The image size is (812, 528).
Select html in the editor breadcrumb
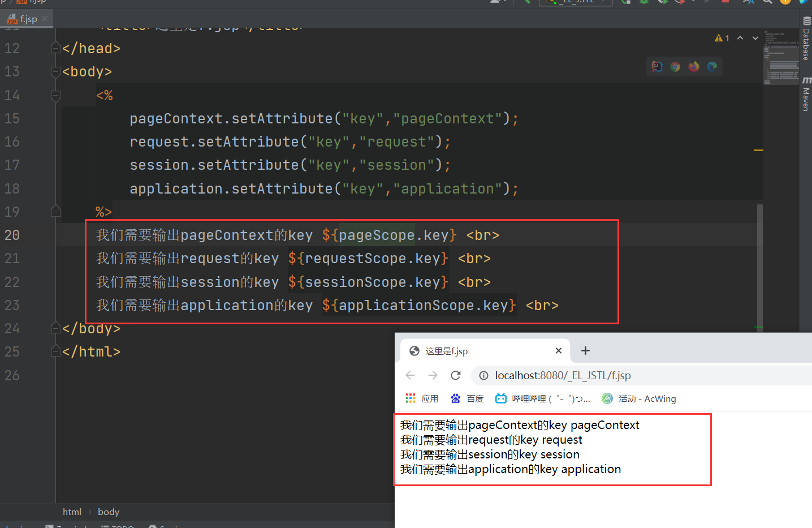(x=72, y=512)
